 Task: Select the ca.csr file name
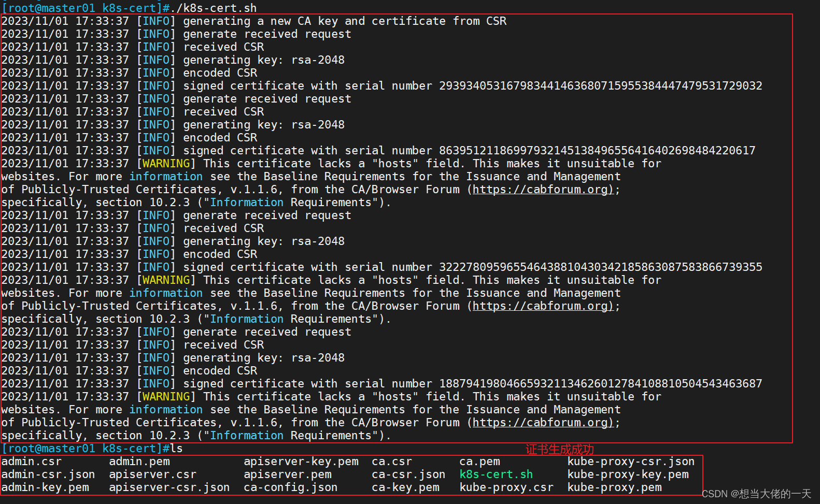(x=392, y=462)
